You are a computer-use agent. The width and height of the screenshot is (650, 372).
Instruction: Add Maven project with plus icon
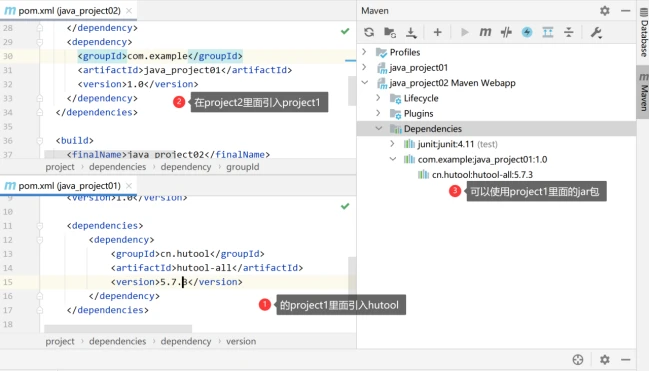pos(437,32)
